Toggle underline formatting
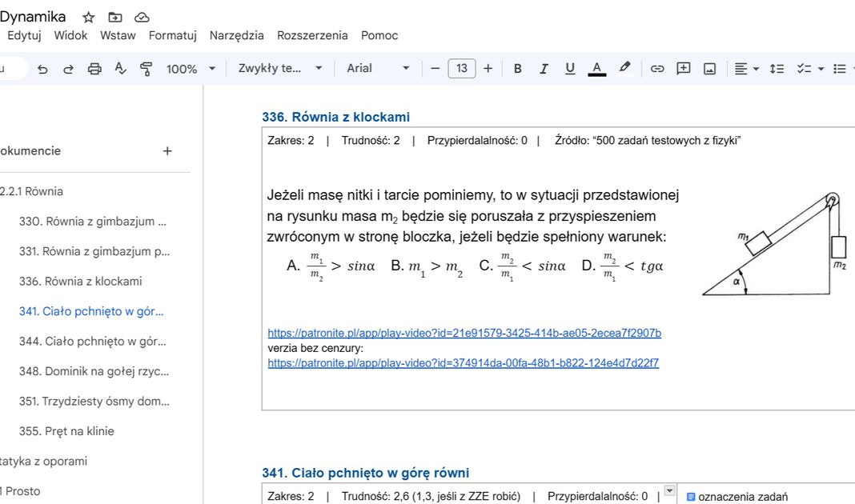855x504 pixels. click(570, 69)
